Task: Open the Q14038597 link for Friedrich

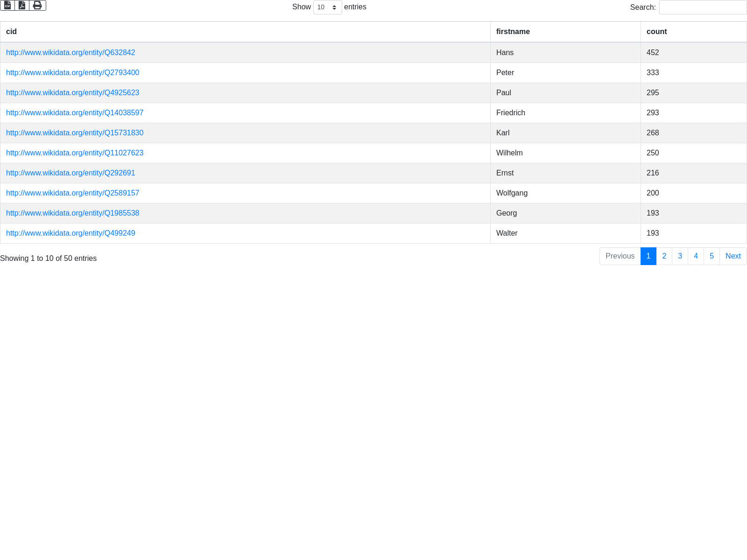Action: pos(75,113)
